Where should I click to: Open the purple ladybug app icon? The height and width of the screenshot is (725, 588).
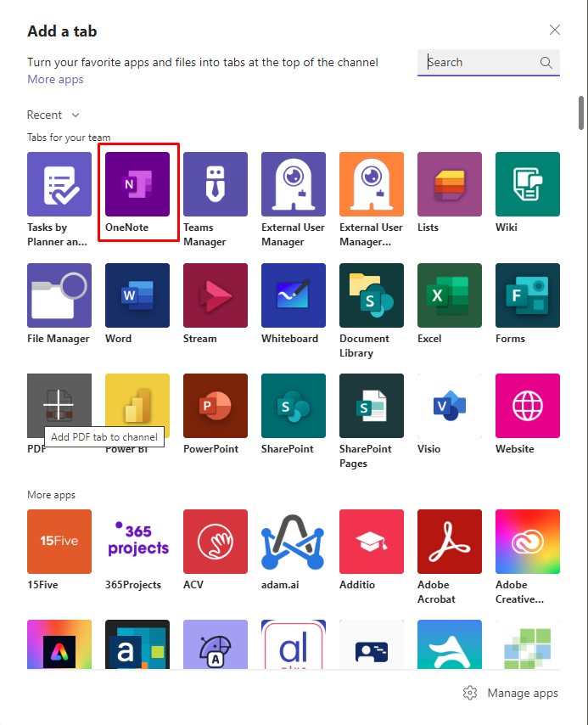[x=216, y=644]
